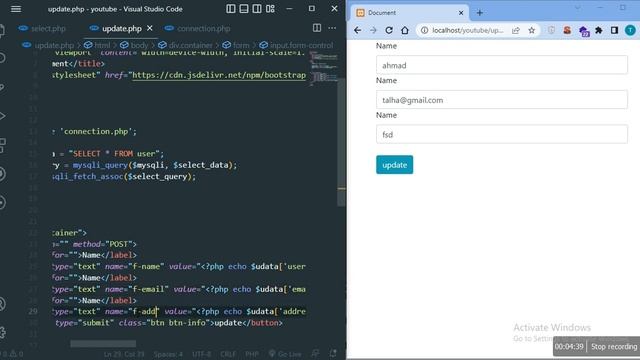
Task: Click the field containing talha@gmail.com
Action: (x=502, y=100)
